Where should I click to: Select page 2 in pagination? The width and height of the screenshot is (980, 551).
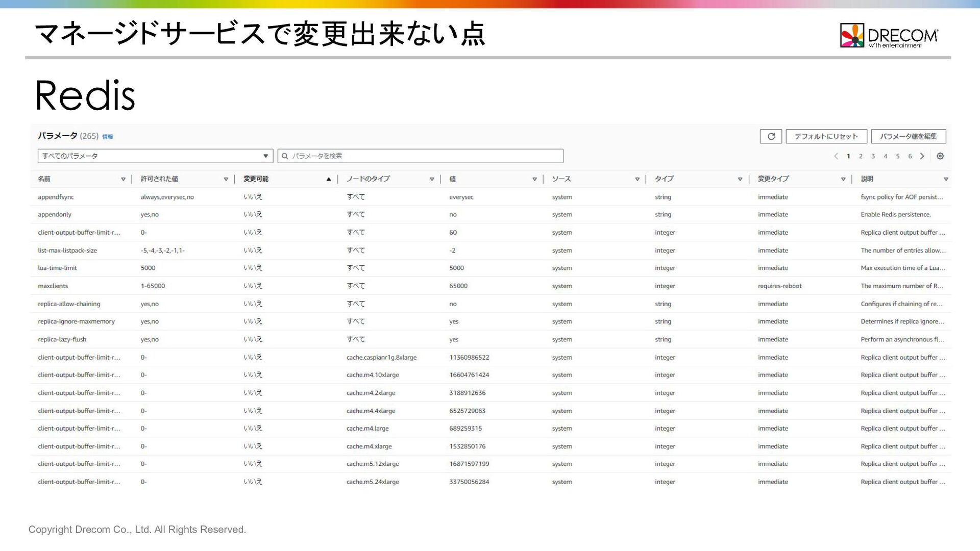pyautogui.click(x=861, y=156)
